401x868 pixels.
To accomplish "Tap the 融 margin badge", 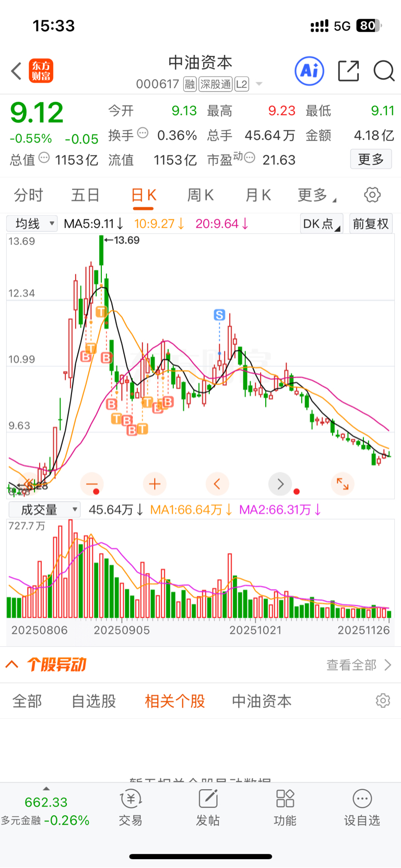I will click(x=190, y=84).
